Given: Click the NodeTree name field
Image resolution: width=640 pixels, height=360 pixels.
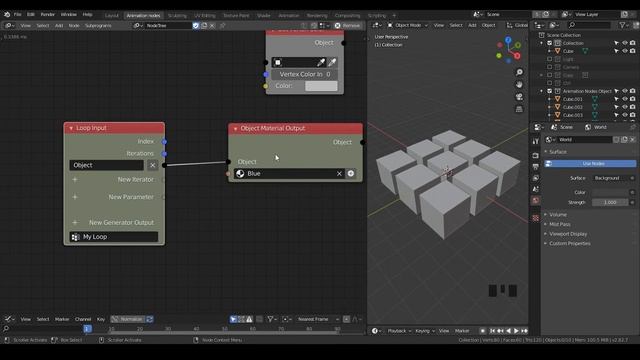Looking at the screenshot, I should coord(168,26).
